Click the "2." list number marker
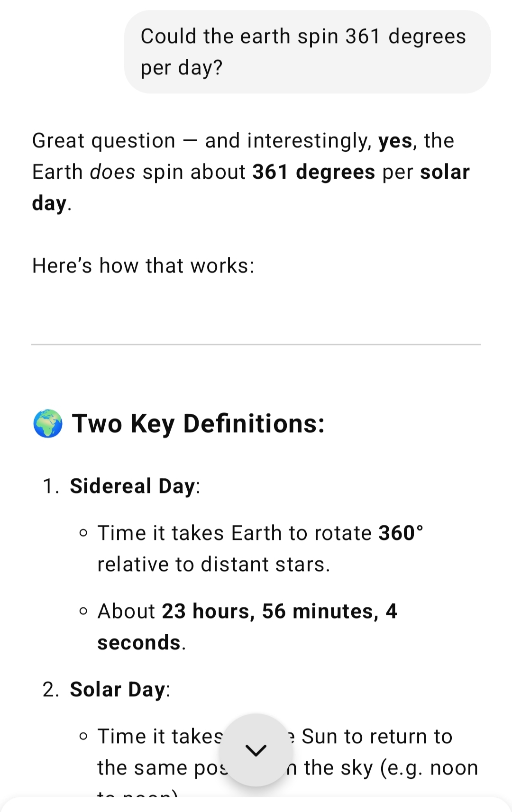Image resolution: width=512 pixels, height=812 pixels. point(51,689)
